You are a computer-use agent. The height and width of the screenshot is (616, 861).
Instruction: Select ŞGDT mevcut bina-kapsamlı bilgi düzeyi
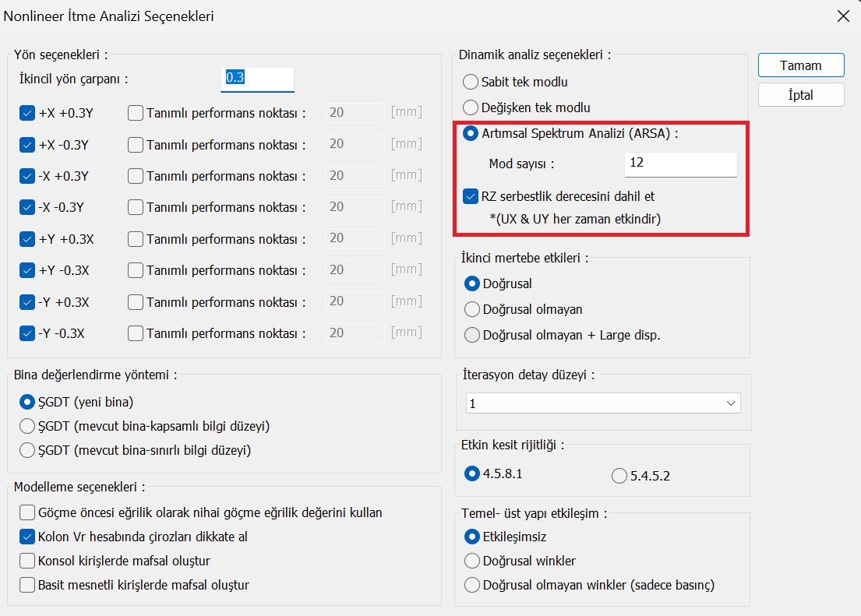click(27, 426)
